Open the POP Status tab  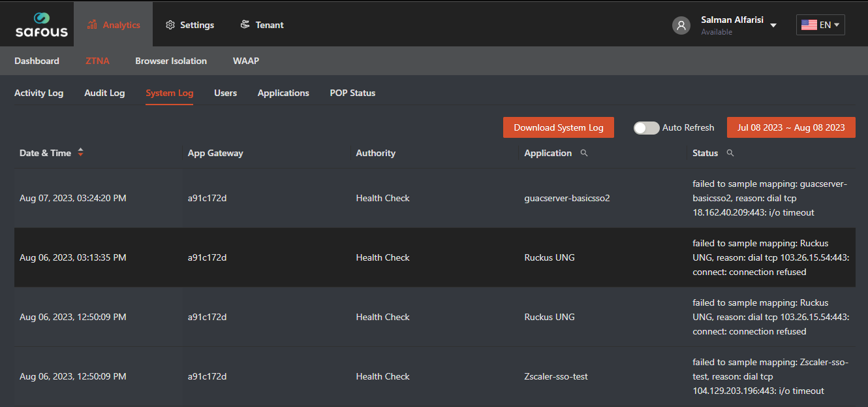point(352,93)
